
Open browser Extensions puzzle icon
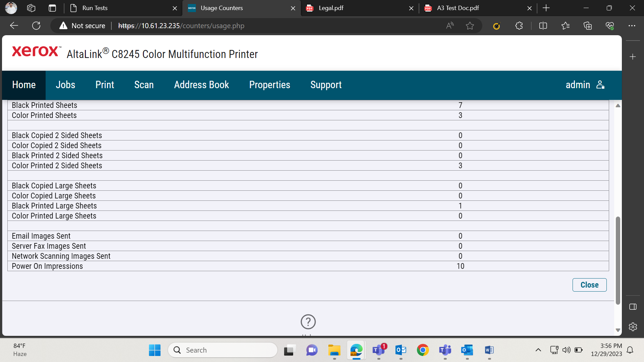(x=519, y=26)
